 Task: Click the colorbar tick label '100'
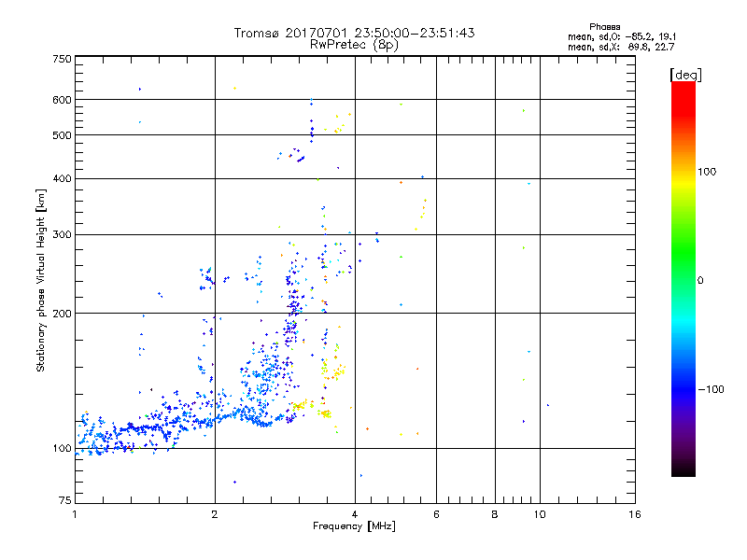click(x=707, y=172)
